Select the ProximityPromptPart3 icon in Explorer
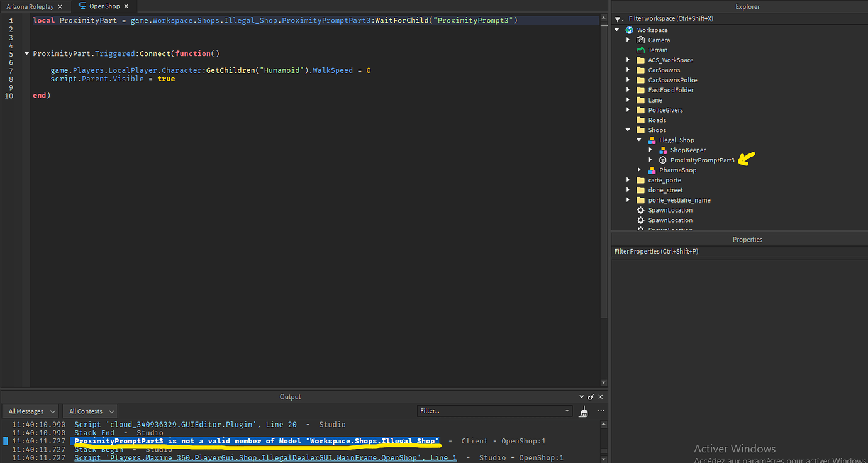The height and width of the screenshot is (463, 868). tap(662, 160)
